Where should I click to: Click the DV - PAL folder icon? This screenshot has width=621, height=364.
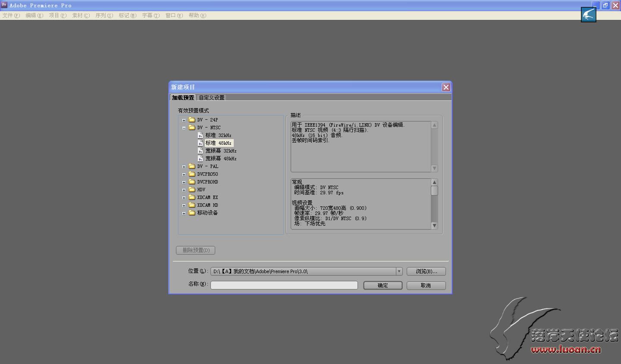tap(192, 166)
